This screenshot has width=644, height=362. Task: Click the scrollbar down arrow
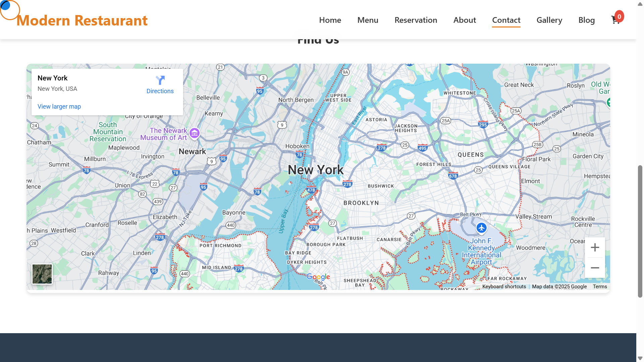640,358
